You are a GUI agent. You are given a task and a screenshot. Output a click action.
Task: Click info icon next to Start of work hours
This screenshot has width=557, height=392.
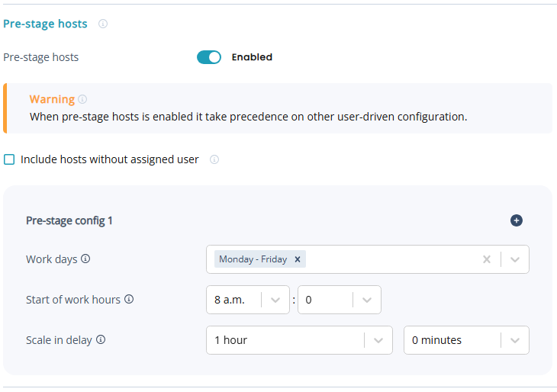tap(129, 299)
